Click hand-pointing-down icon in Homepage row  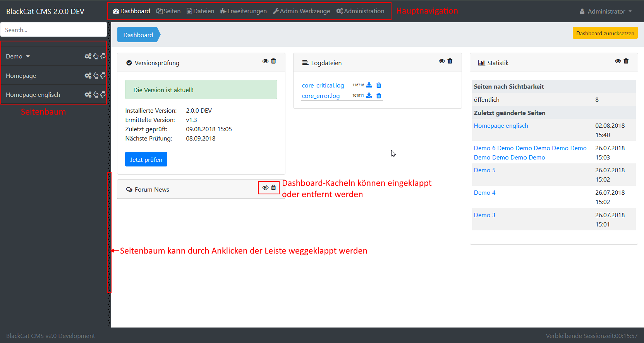103,75
